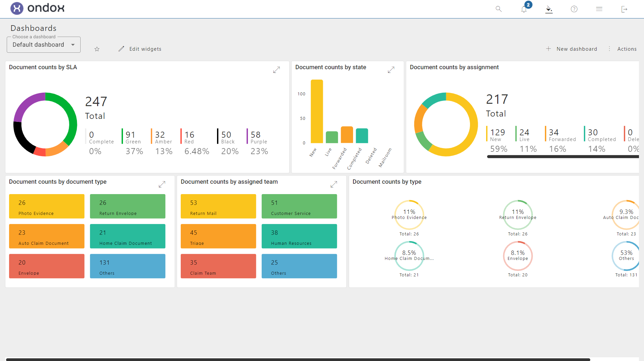Viewport: 644px width, 361px height.
Task: Click the Customer Service team tile
Action: (x=299, y=206)
